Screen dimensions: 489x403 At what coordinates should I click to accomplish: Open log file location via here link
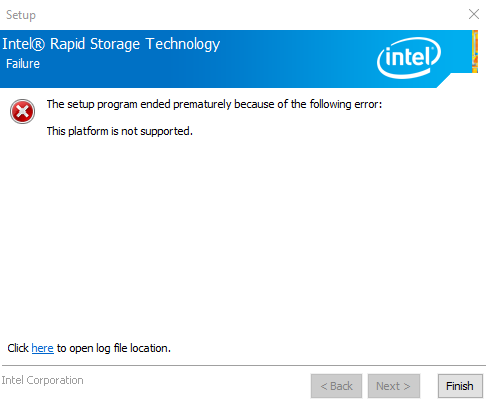point(42,348)
